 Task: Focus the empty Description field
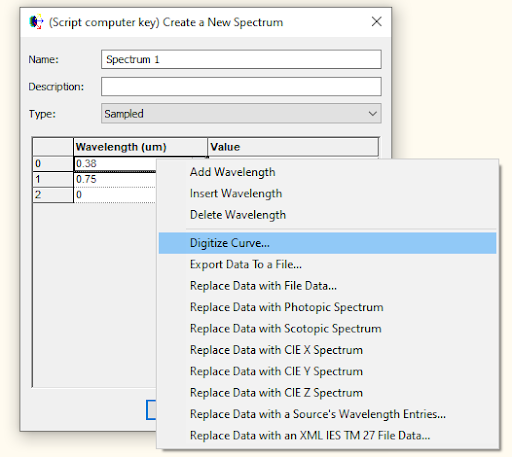point(241,87)
